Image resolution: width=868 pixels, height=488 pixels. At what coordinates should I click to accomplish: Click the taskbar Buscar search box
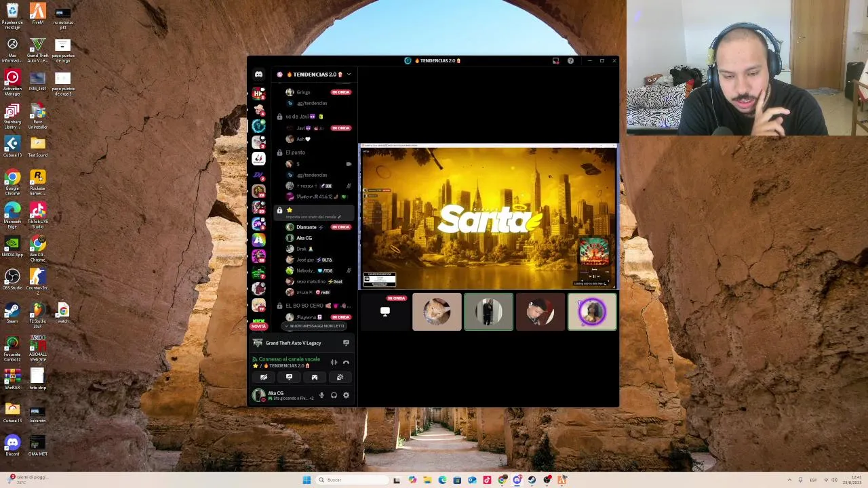point(352,480)
